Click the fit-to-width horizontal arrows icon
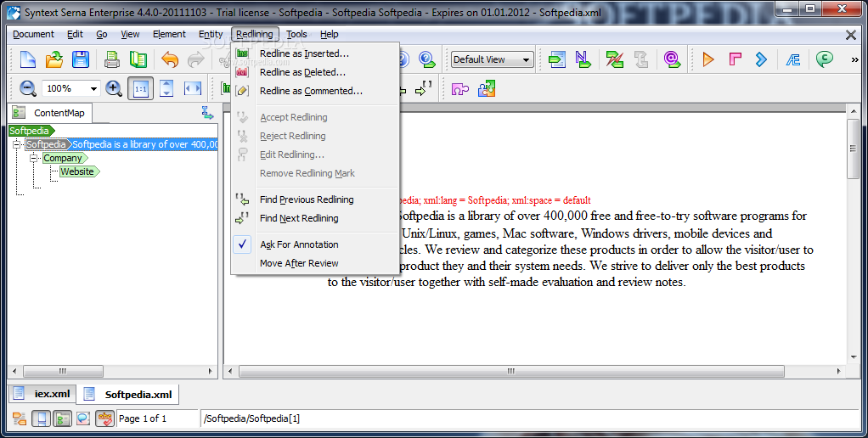 [192, 88]
